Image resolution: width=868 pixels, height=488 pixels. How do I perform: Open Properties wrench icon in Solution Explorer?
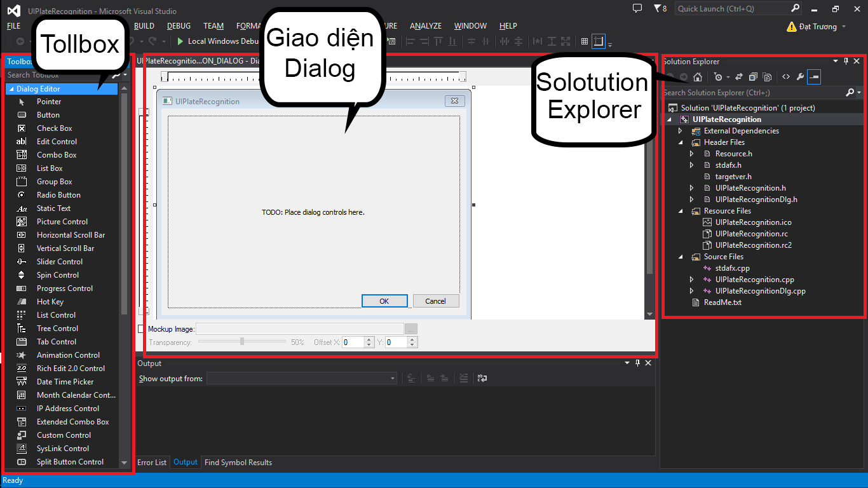pyautogui.click(x=800, y=77)
